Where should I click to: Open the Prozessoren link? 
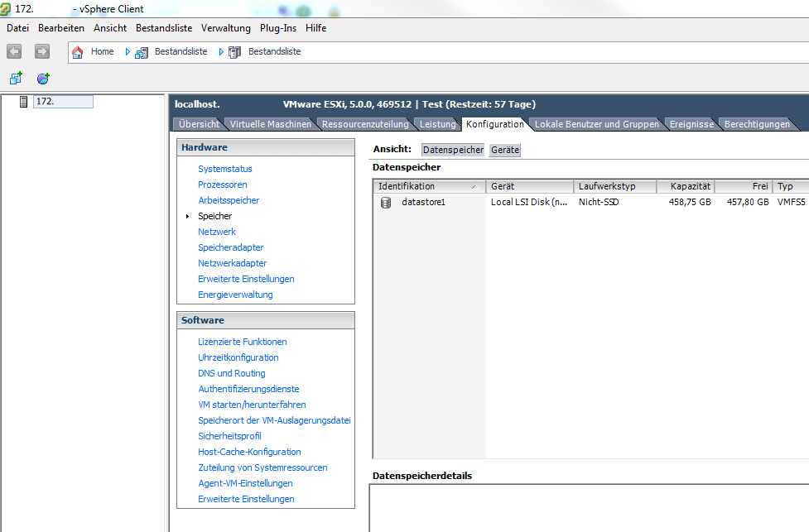tap(223, 185)
